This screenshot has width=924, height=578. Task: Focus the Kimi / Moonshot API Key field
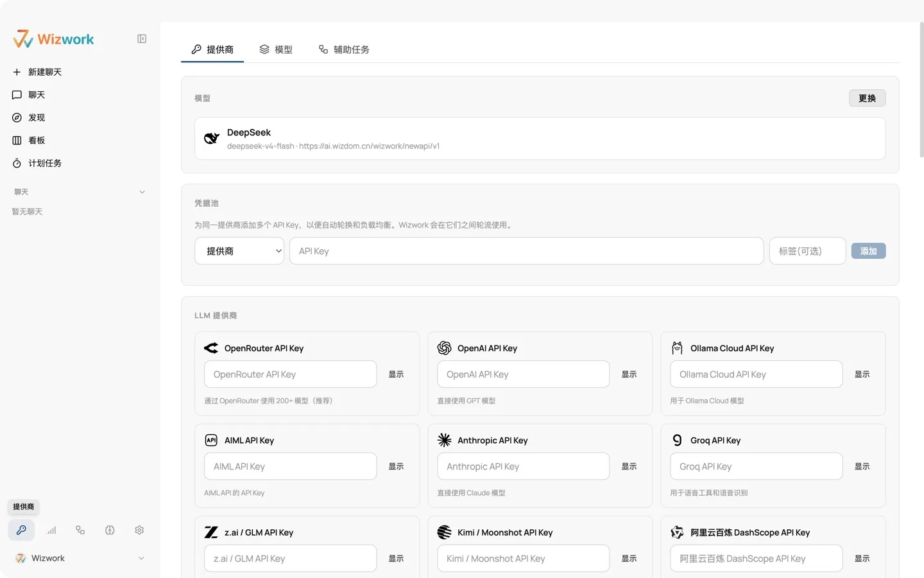coord(523,559)
